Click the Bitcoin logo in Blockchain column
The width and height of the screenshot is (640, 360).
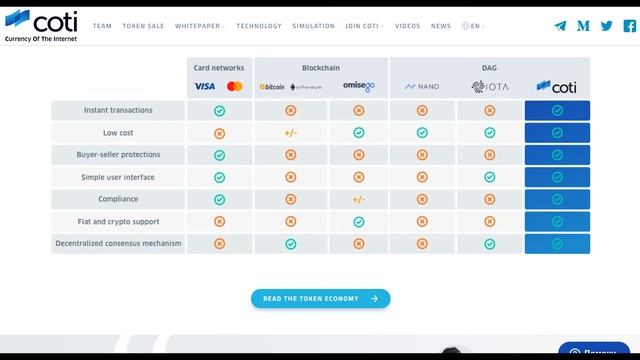pyautogui.click(x=272, y=87)
